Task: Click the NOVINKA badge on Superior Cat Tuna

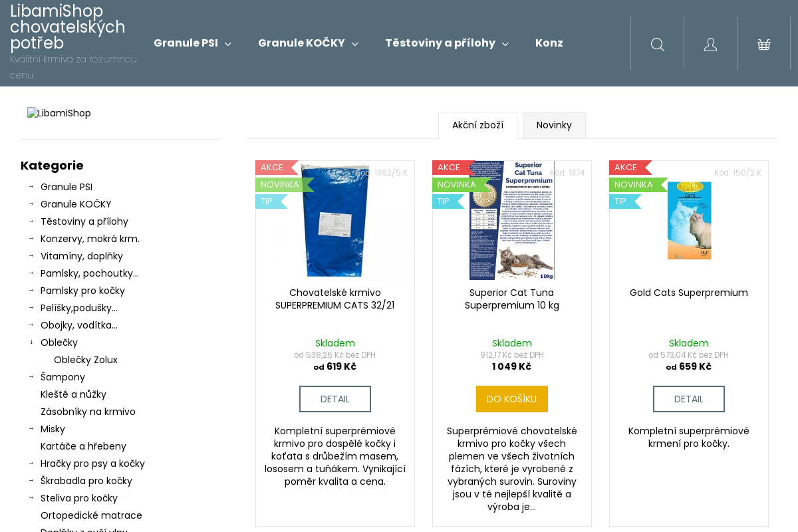Action: [456, 184]
